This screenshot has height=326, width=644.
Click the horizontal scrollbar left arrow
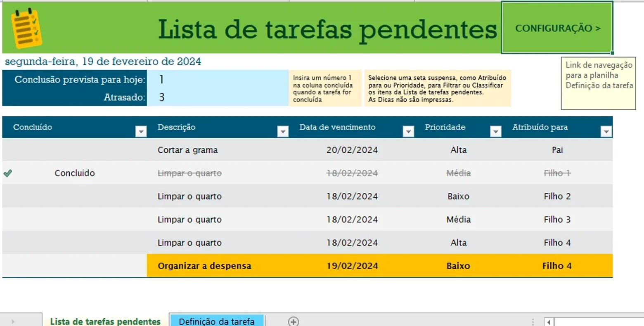tap(549, 322)
